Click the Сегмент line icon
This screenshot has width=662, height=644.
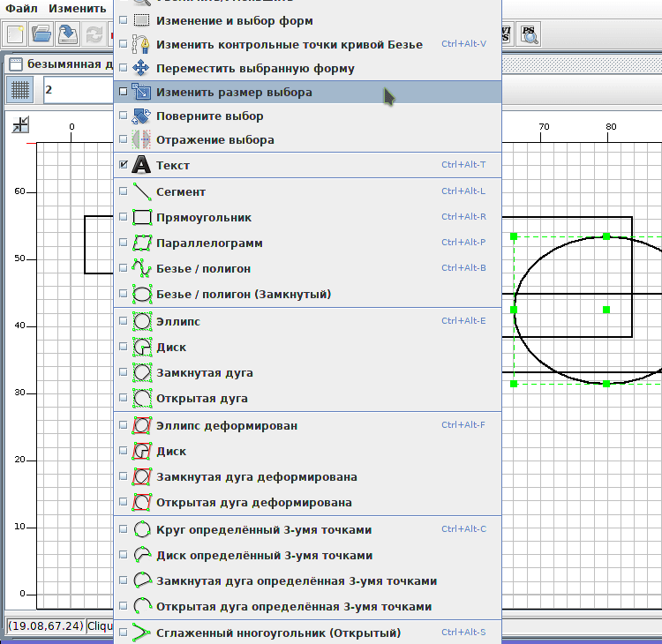142,191
